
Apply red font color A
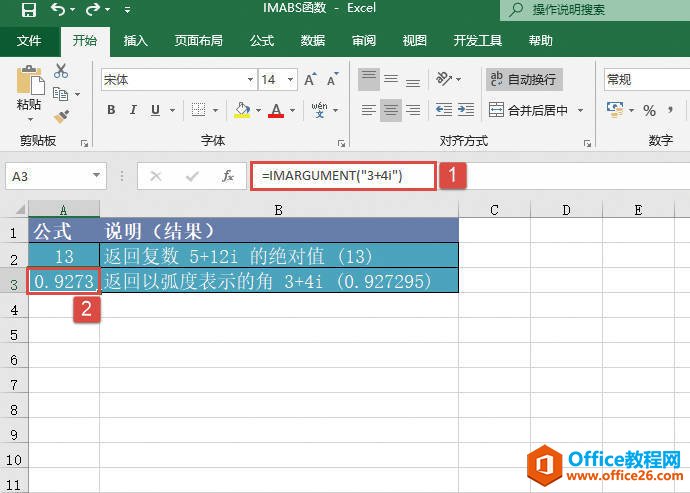pyautogui.click(x=276, y=110)
